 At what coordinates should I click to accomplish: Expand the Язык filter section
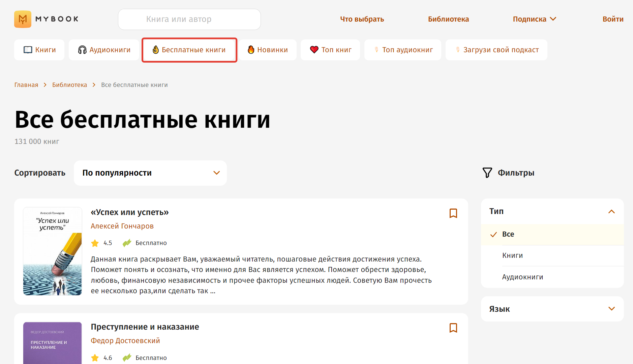[552, 309]
